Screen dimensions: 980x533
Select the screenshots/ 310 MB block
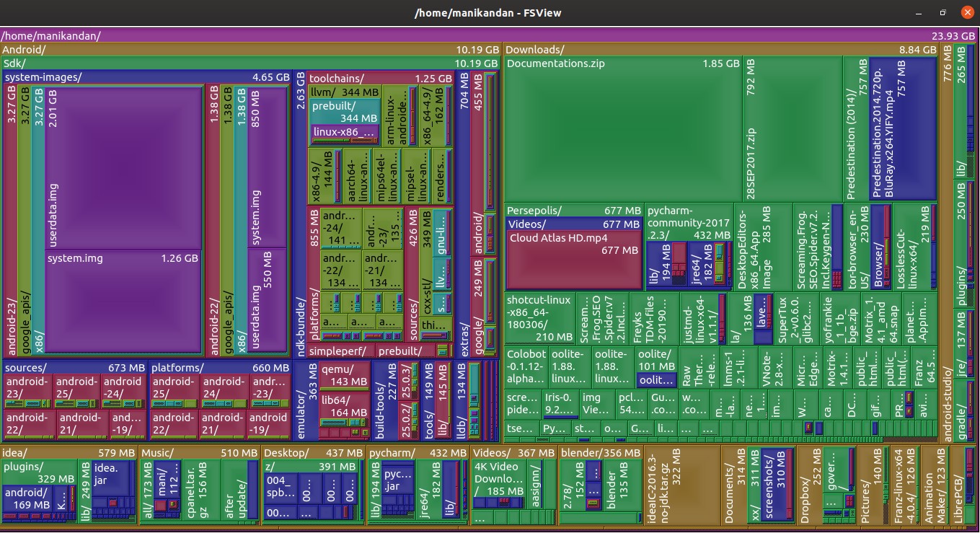click(777, 485)
